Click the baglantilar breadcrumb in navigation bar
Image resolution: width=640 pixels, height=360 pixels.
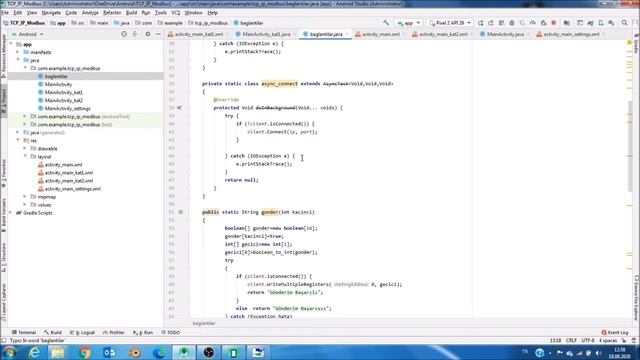249,23
